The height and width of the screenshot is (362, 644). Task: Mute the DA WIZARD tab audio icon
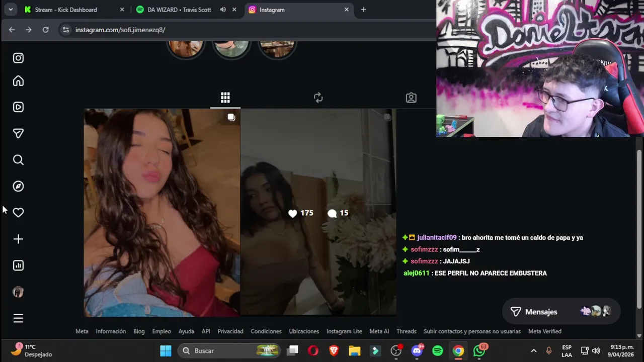223,10
